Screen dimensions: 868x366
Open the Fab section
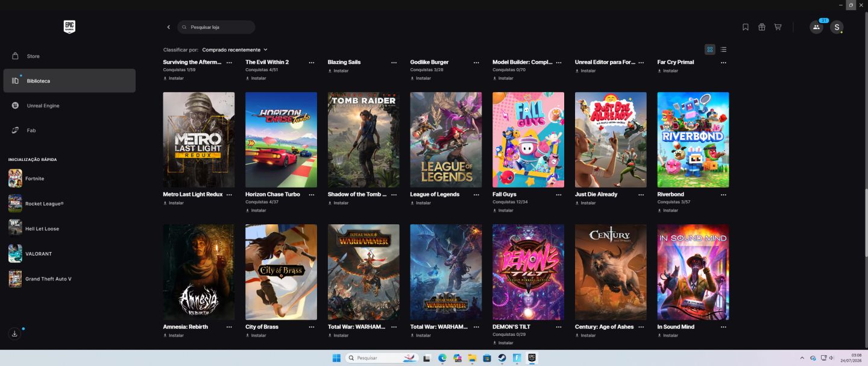pos(69,130)
